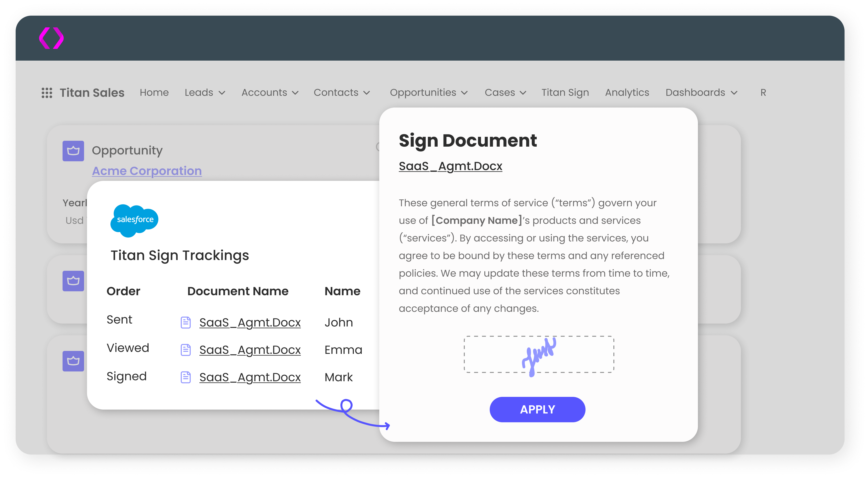Image resolution: width=868 pixels, height=478 pixels.
Task: Click document icon in the Sent row
Action: [x=186, y=322]
